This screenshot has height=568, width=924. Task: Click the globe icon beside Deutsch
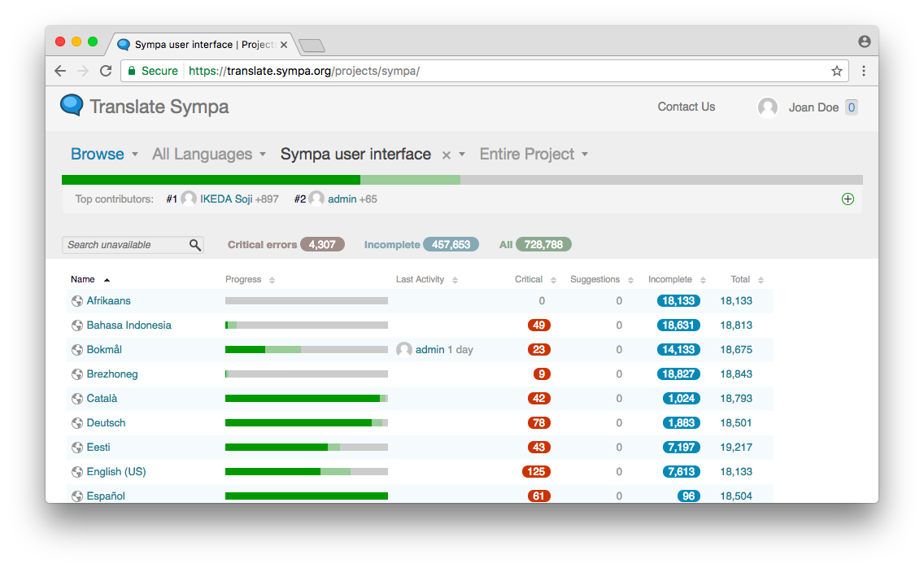click(76, 423)
